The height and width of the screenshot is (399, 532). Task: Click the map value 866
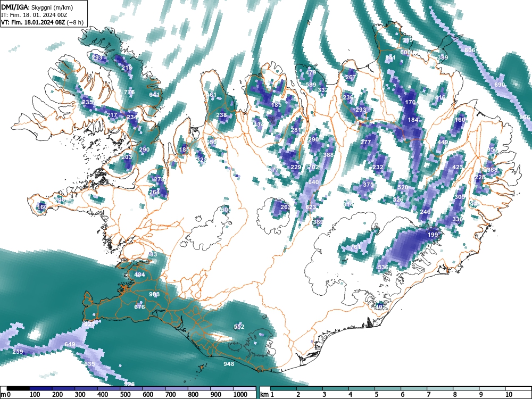pyautogui.click(x=525, y=118)
